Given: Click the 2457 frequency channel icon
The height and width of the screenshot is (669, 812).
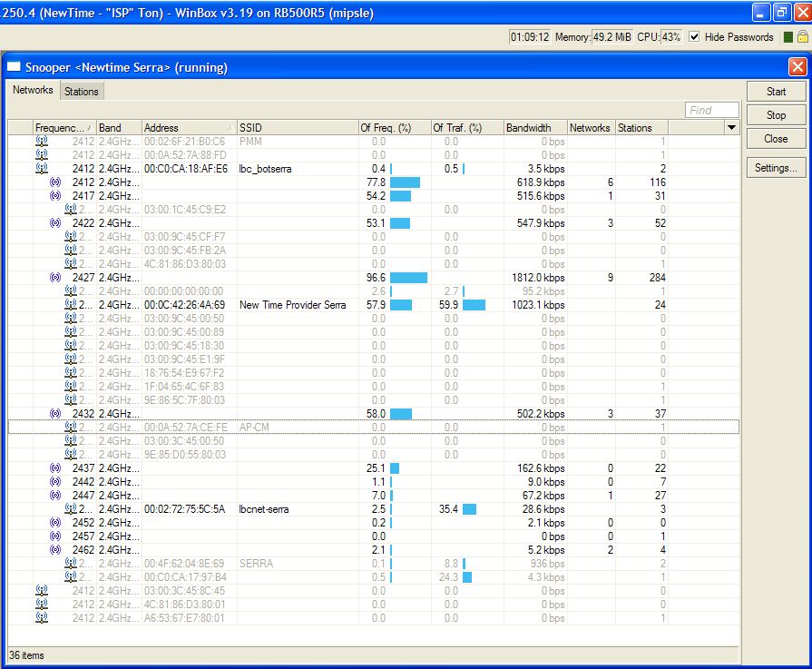Looking at the screenshot, I should pyautogui.click(x=55, y=536).
